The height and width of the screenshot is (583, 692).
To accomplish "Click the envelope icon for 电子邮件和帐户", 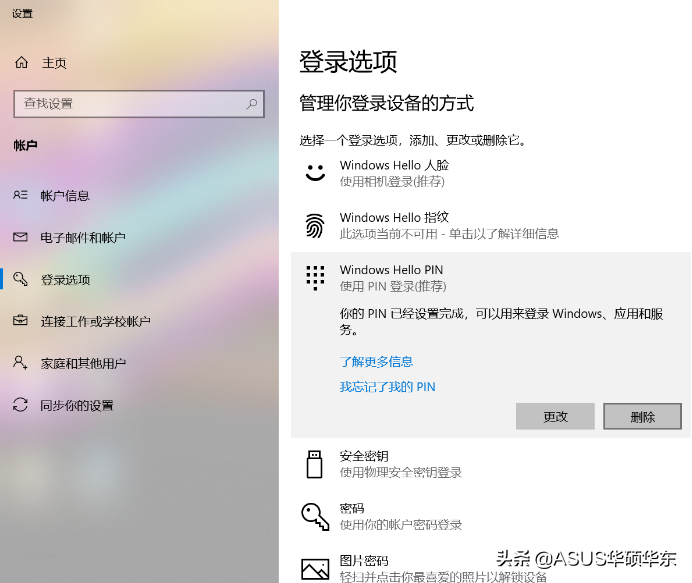I will pyautogui.click(x=20, y=237).
